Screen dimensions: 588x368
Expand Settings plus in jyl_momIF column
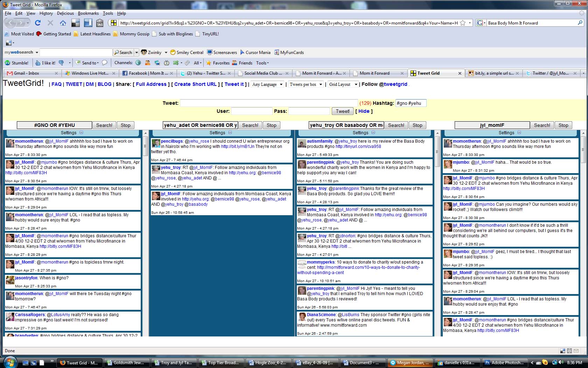pos(519,132)
